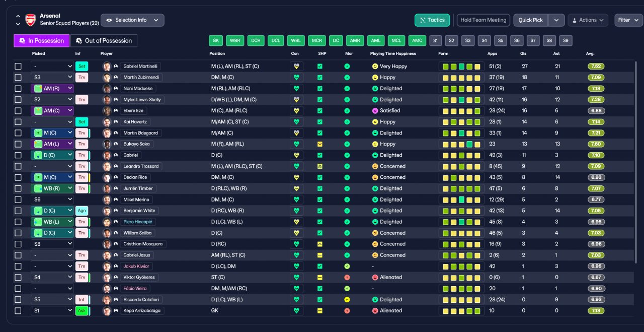Viewport: 644px width, 332px height.
Task: Open the Picked dropdown for Noni Madueke AM (R)
Action: pos(52,88)
